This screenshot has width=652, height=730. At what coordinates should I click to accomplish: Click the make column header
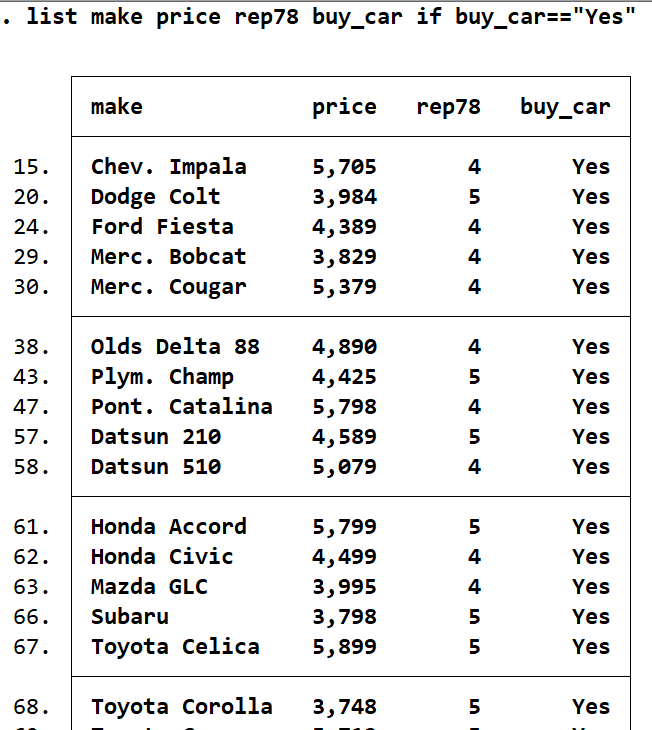116,107
